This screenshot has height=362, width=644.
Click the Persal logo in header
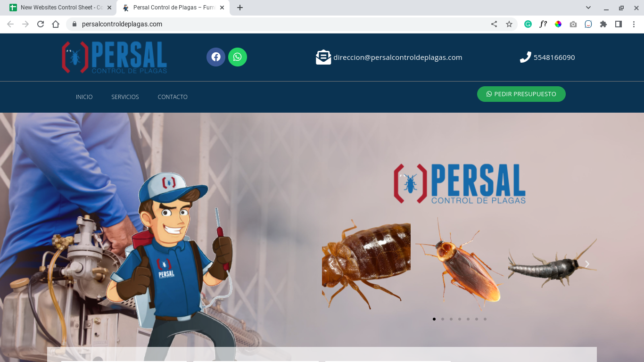(115, 57)
